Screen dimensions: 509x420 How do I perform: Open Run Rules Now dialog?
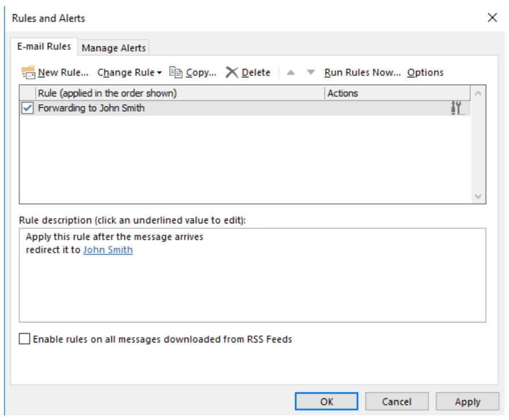point(362,72)
